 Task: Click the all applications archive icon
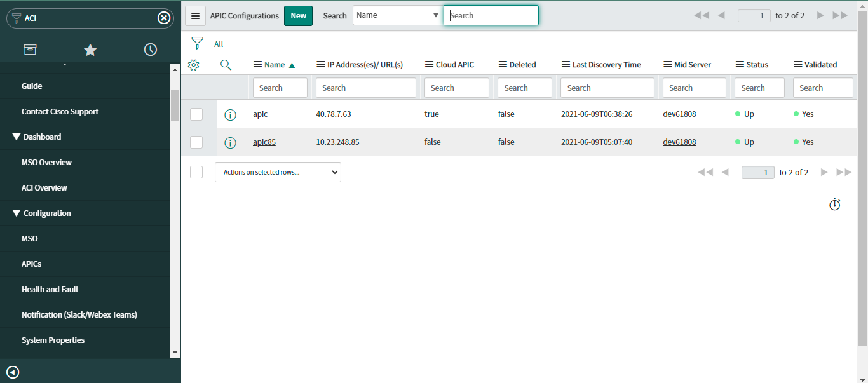pos(30,50)
